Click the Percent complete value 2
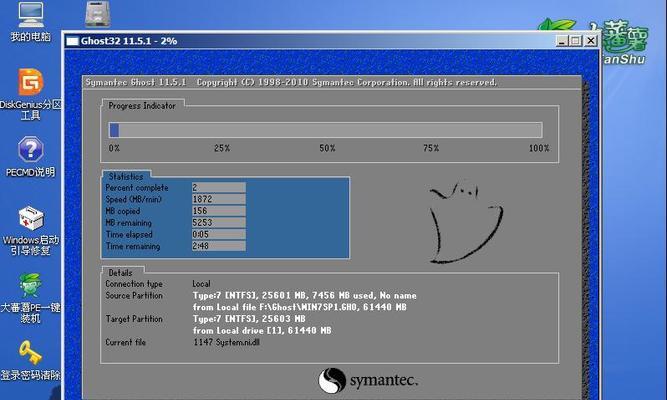This screenshot has width=667, height=400. tap(219, 188)
